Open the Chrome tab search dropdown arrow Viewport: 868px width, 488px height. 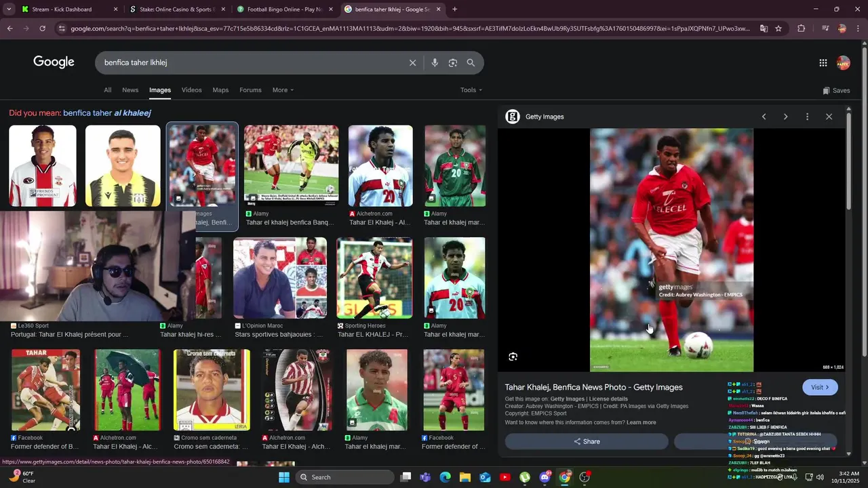pyautogui.click(x=7, y=9)
